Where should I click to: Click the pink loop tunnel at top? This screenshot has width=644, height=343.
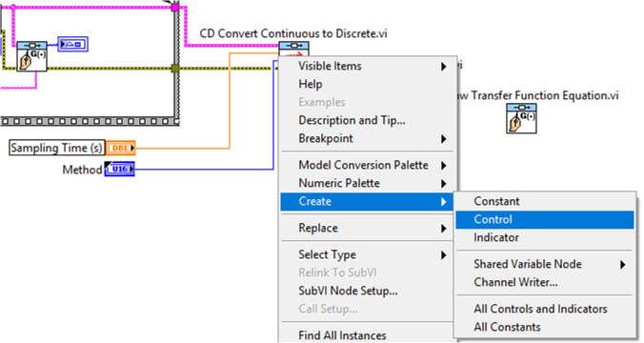point(175,8)
